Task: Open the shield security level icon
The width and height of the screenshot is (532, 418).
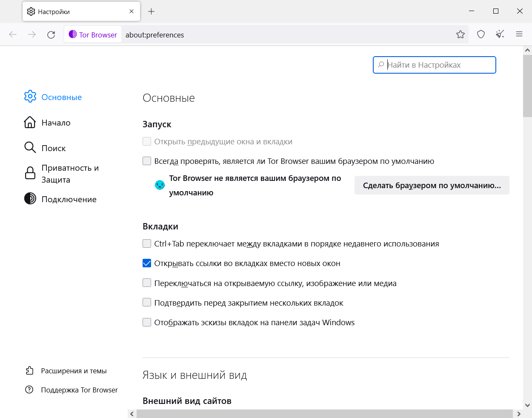Action: [481, 35]
